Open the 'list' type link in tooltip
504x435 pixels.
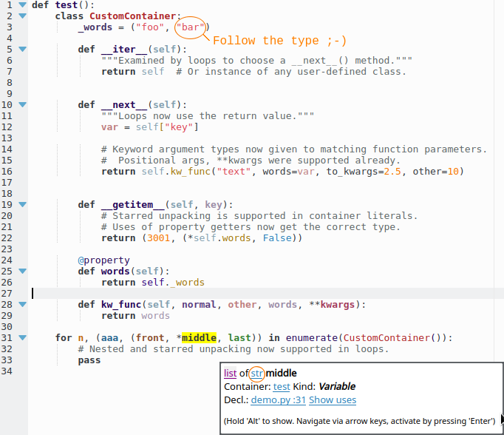click(230, 374)
